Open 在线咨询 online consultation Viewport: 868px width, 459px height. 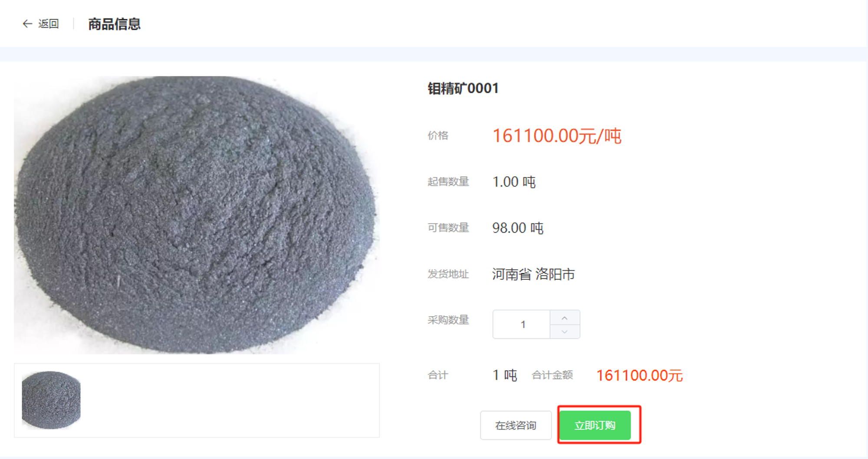516,425
